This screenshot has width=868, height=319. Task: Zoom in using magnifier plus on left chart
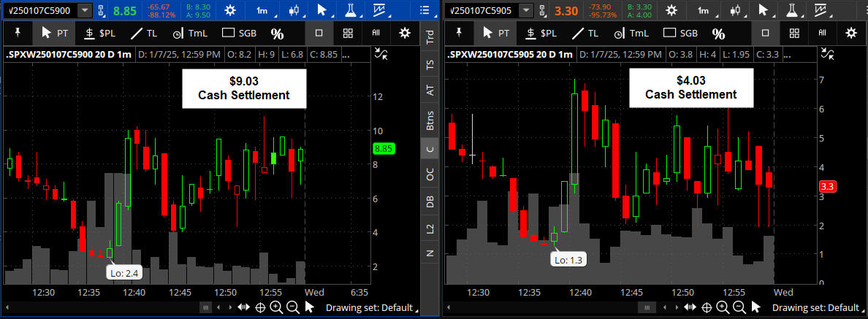pyautogui.click(x=276, y=307)
